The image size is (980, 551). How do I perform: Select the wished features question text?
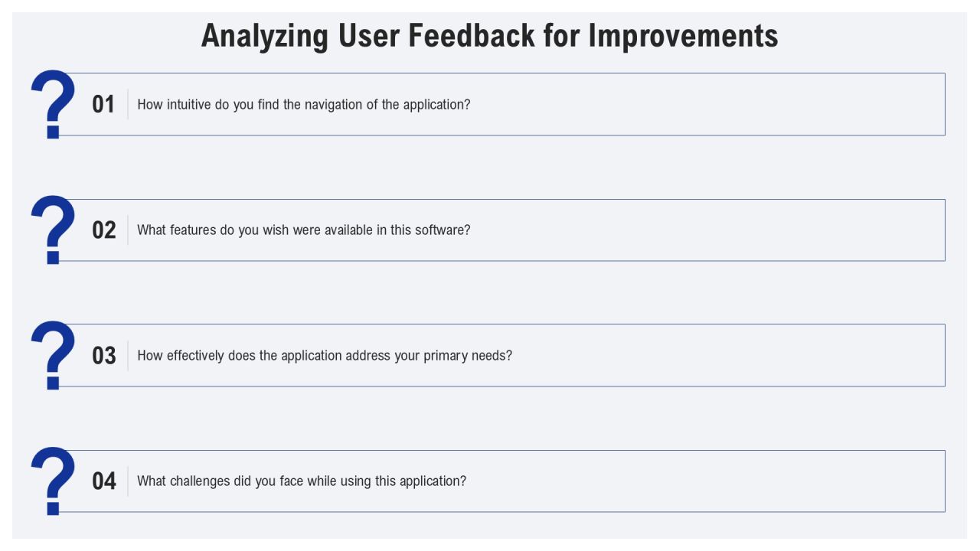pos(304,230)
